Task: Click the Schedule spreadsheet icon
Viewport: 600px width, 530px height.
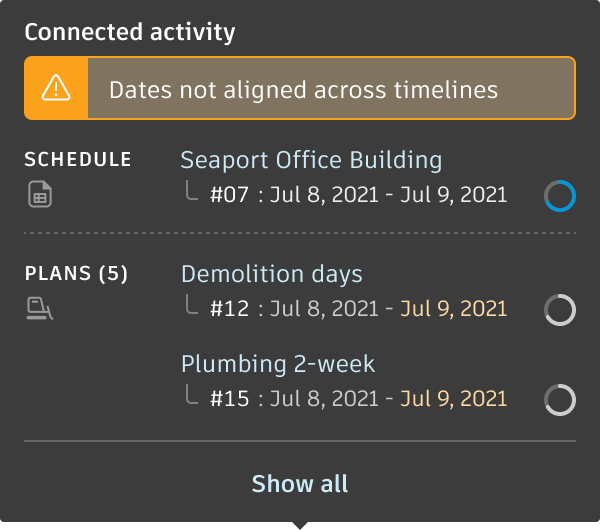Action: point(39,194)
